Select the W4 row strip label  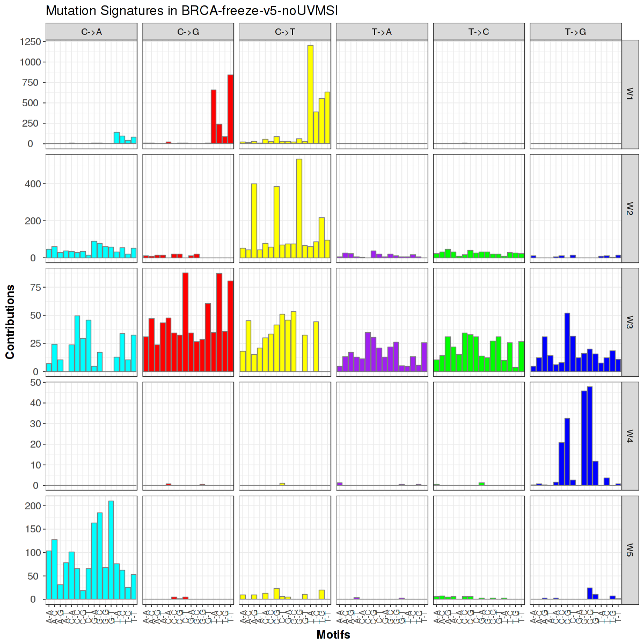click(x=630, y=436)
